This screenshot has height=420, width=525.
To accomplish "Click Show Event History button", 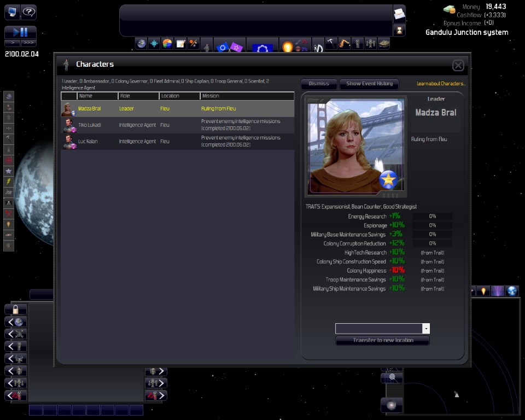I will [369, 84].
